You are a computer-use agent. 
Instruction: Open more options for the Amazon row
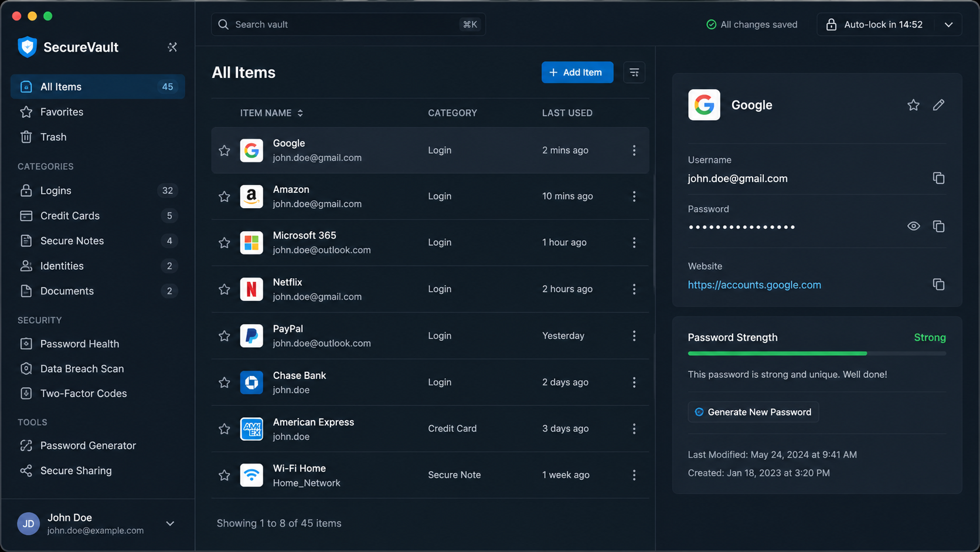pyautogui.click(x=634, y=197)
